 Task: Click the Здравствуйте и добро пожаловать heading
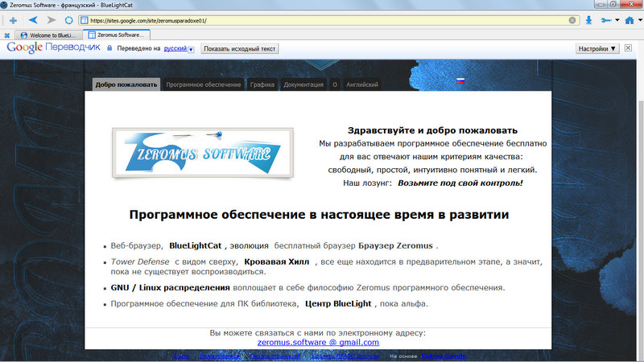[432, 130]
